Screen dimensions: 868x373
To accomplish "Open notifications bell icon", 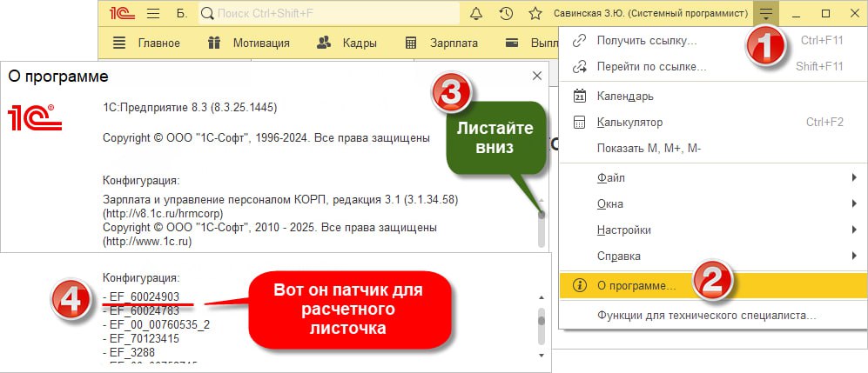I will tap(476, 14).
